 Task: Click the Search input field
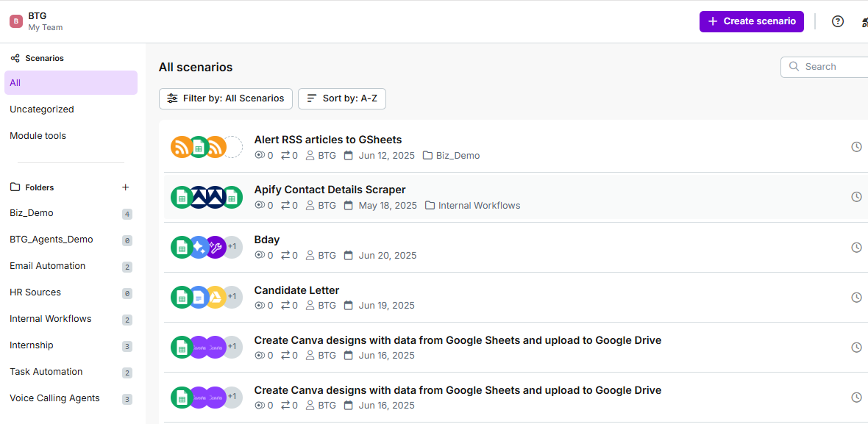tap(831, 67)
